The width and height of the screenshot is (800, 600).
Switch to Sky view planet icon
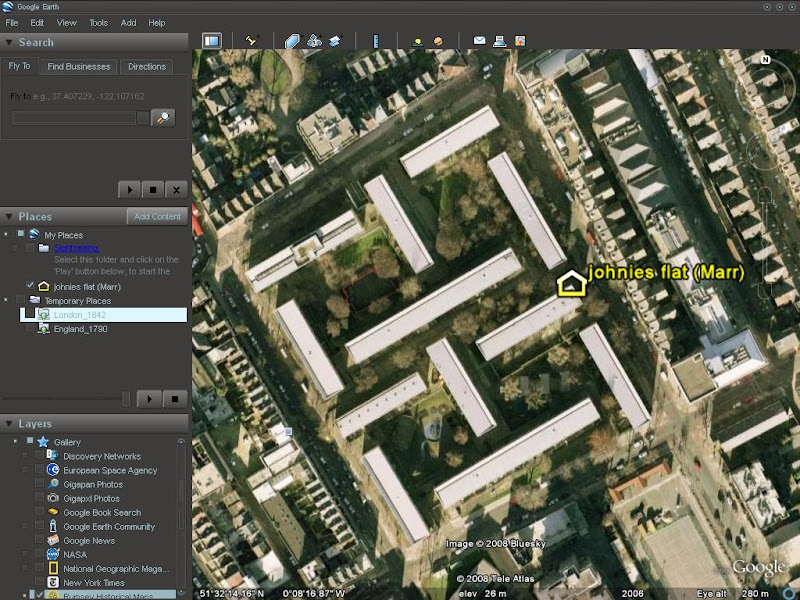[438, 41]
